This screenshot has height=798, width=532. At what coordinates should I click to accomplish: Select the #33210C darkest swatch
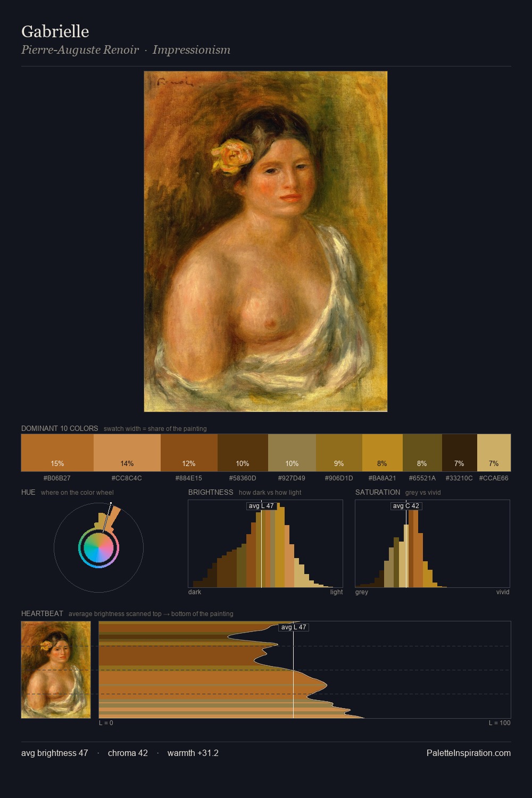click(x=460, y=453)
